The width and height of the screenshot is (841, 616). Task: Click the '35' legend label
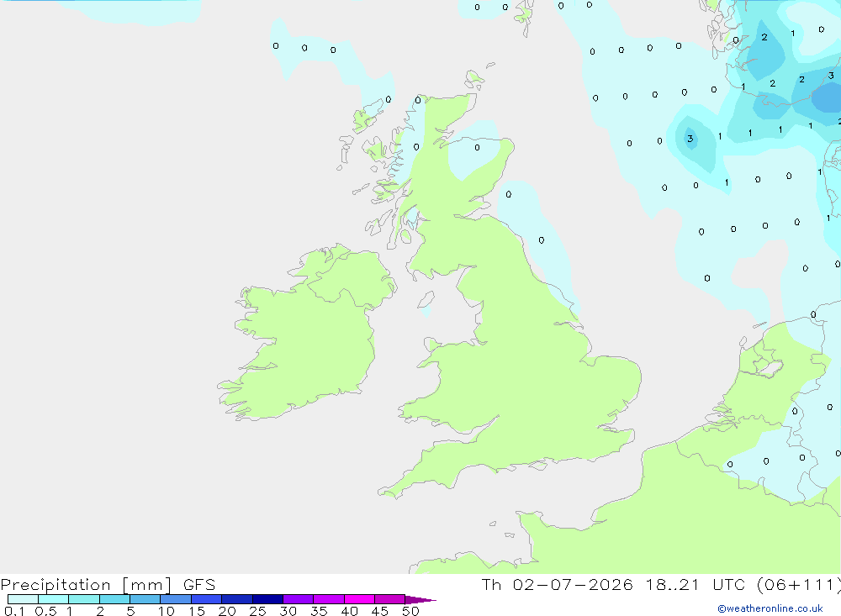coord(319,611)
